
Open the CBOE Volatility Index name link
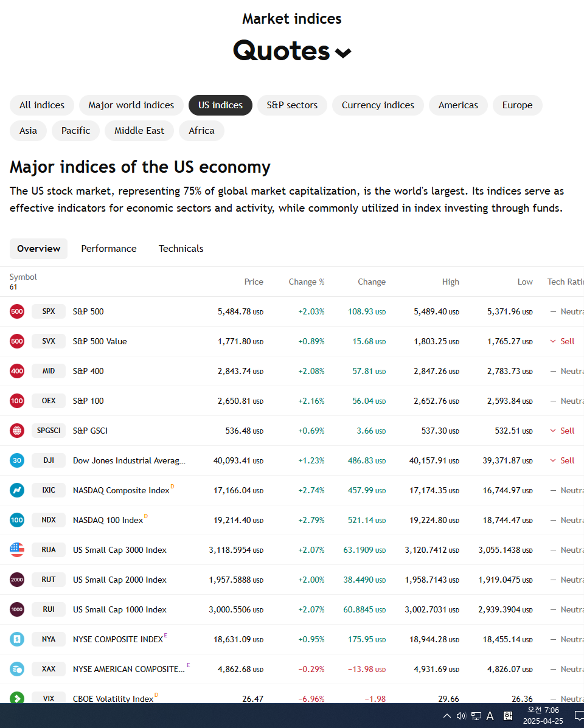coord(113,698)
